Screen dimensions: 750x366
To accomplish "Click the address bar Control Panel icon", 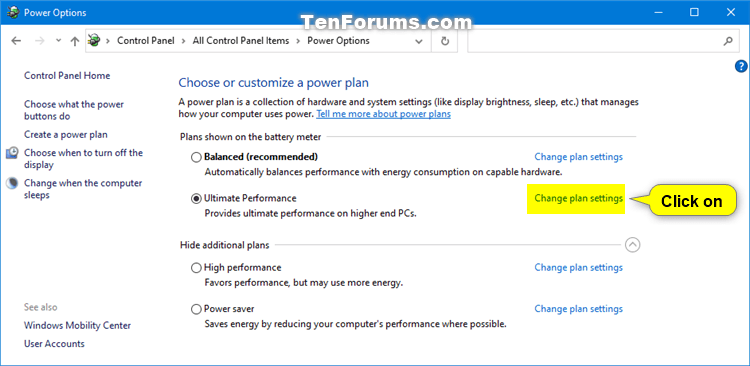I will (x=94, y=41).
